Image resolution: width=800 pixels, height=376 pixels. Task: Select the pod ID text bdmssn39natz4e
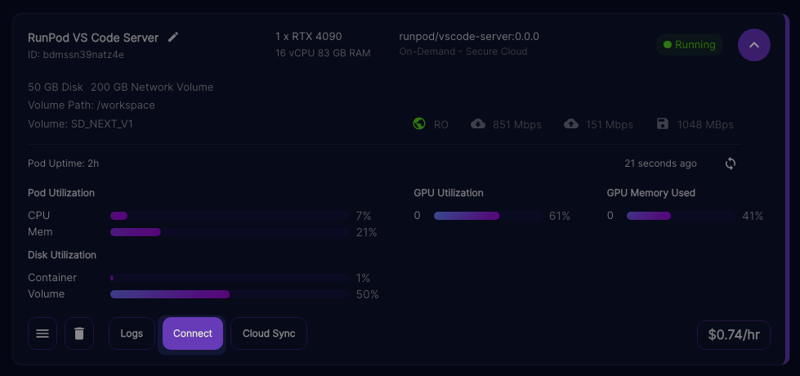tap(83, 55)
